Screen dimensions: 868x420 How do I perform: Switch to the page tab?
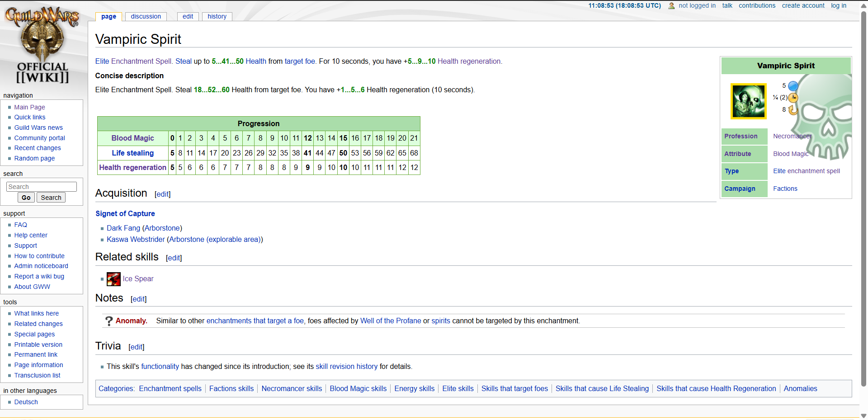[x=108, y=17]
